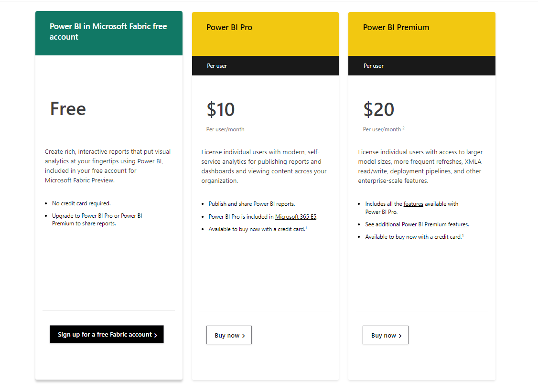Click the $10 price in Pro card
538x392 pixels.
click(x=221, y=110)
